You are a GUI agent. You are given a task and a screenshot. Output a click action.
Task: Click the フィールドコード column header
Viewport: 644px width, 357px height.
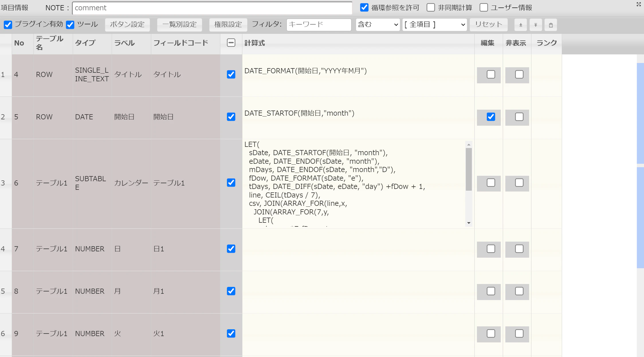tap(185, 44)
